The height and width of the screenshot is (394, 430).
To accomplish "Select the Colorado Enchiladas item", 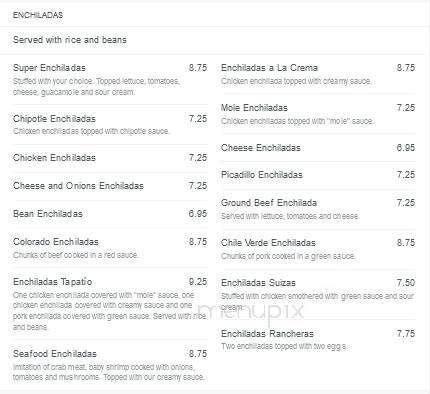I will 56,242.
